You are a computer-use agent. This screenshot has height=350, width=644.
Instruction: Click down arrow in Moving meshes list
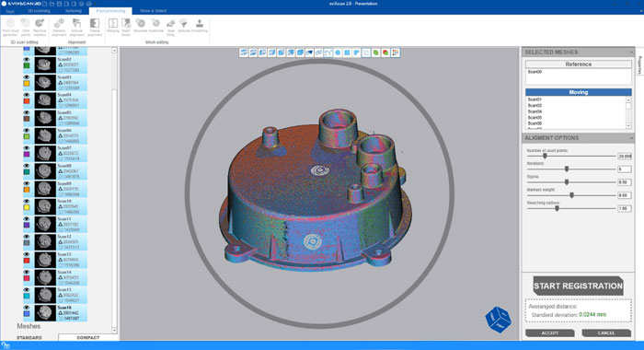click(x=628, y=125)
